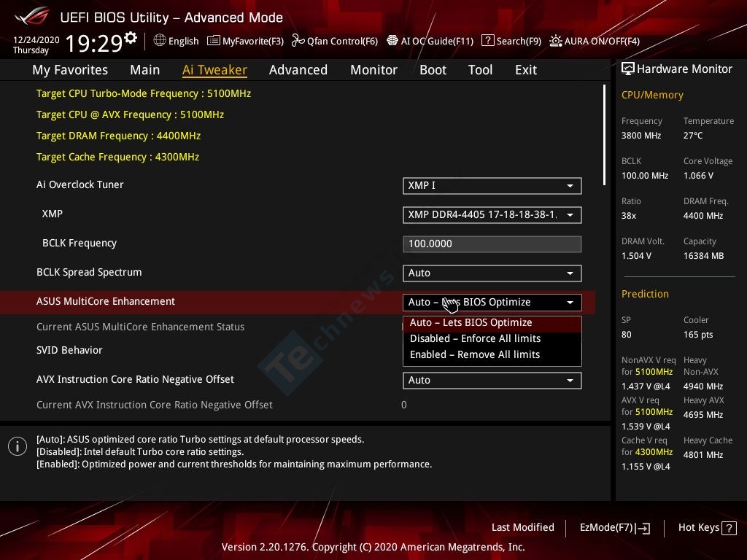Image resolution: width=747 pixels, height=560 pixels.
Task: Select the ASUS MultiCore Enhancement row label
Action: (106, 301)
